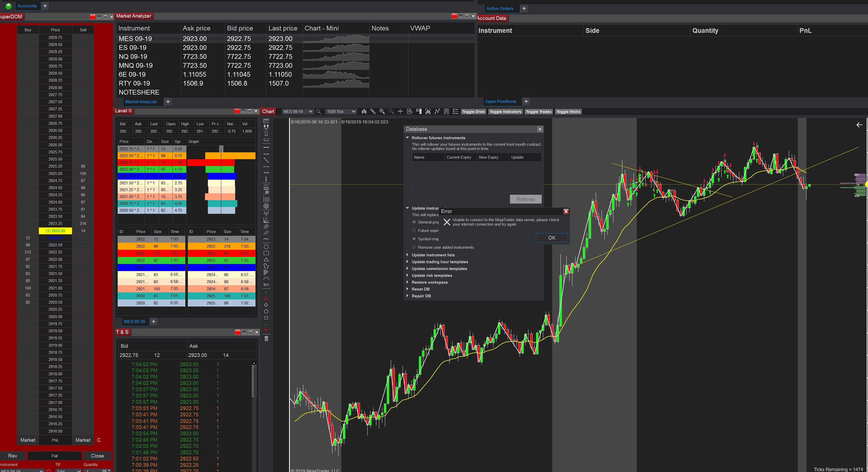This screenshot has width=868, height=472.
Task: Select the ruler drawing tool
Action: tap(266, 120)
